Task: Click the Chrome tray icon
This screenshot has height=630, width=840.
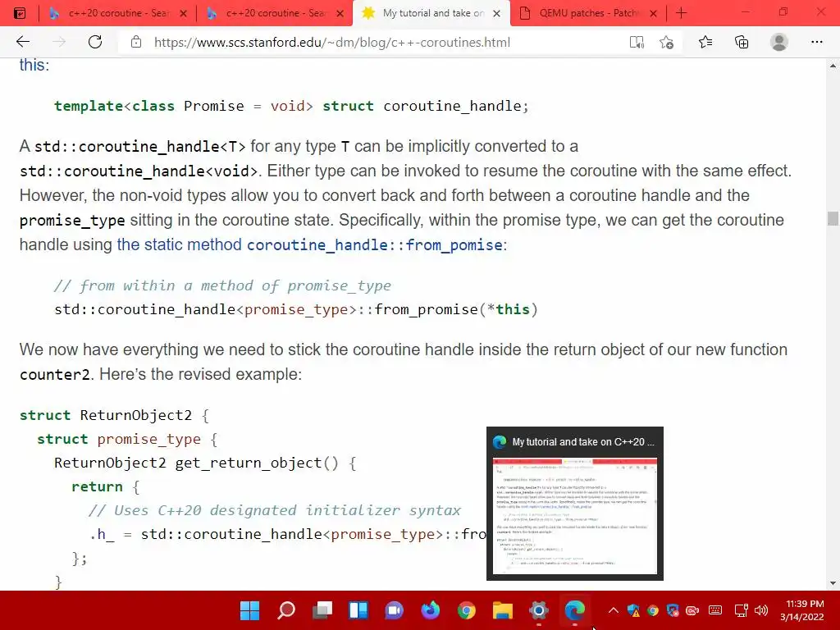Action: point(652,610)
